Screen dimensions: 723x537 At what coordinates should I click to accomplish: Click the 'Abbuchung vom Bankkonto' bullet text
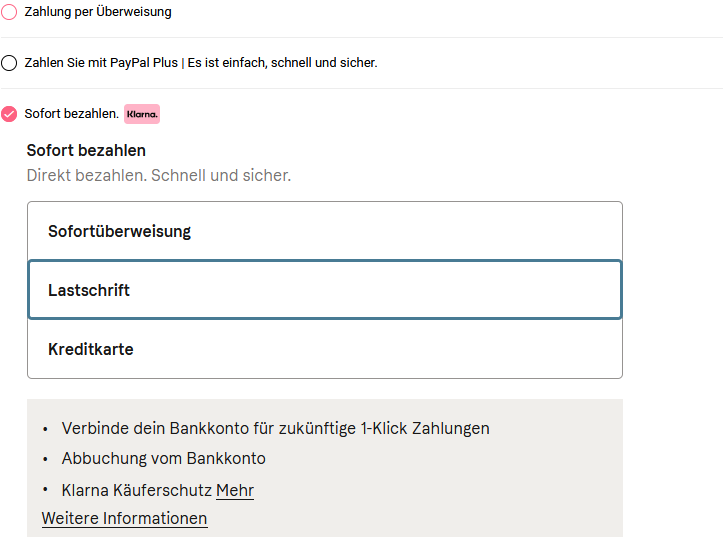coord(163,459)
